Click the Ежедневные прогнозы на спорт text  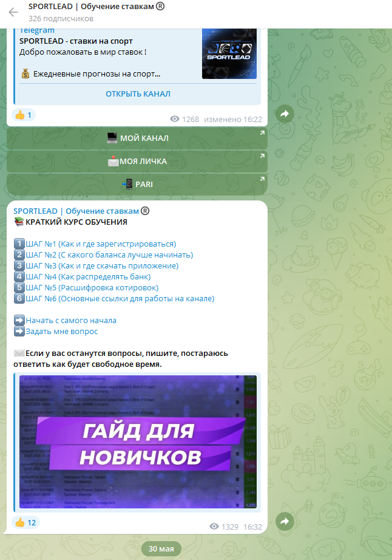tap(96, 74)
